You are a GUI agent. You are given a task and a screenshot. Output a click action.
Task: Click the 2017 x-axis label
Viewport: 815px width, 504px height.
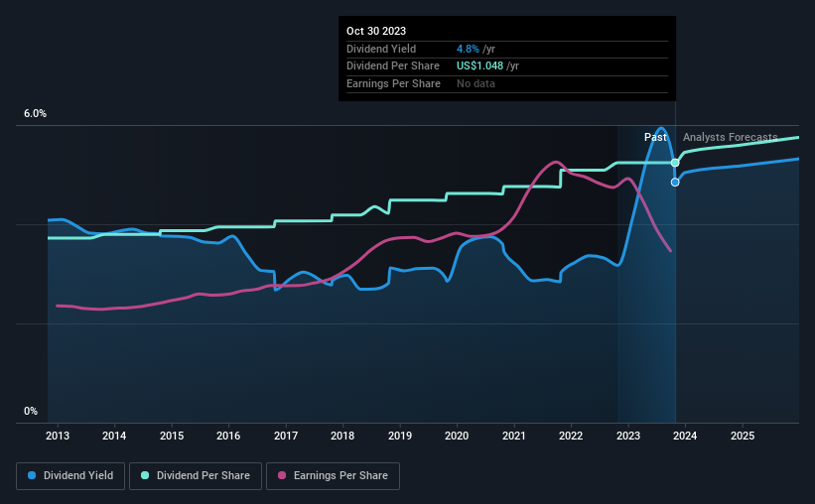coord(285,436)
